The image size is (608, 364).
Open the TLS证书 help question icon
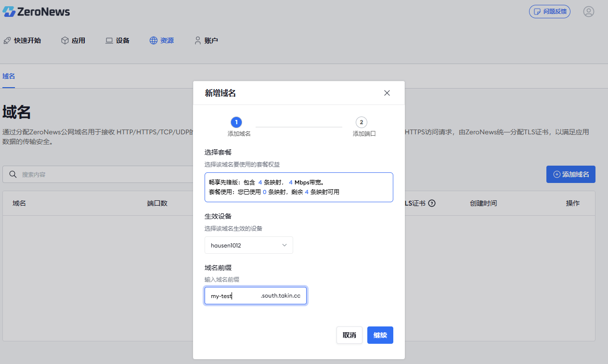point(431,203)
